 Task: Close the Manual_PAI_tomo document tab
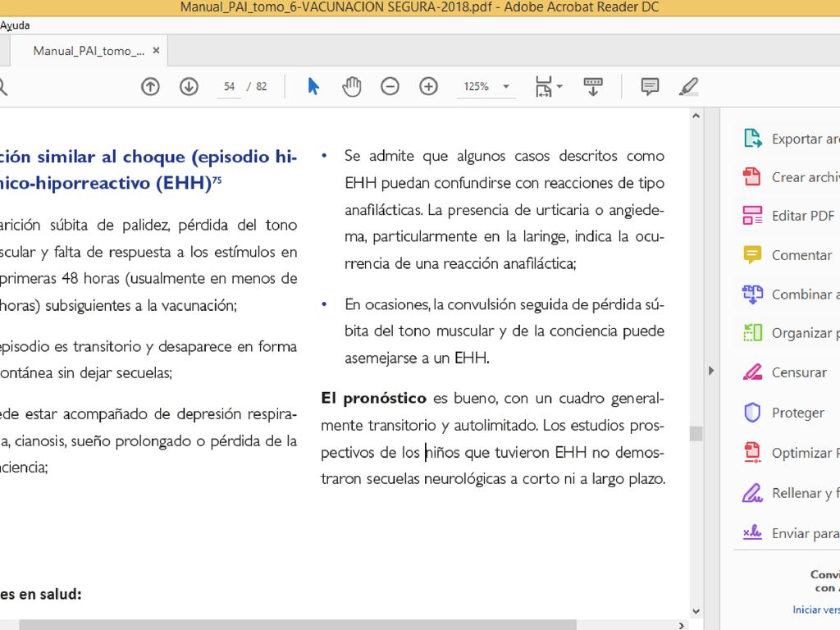pos(156,50)
